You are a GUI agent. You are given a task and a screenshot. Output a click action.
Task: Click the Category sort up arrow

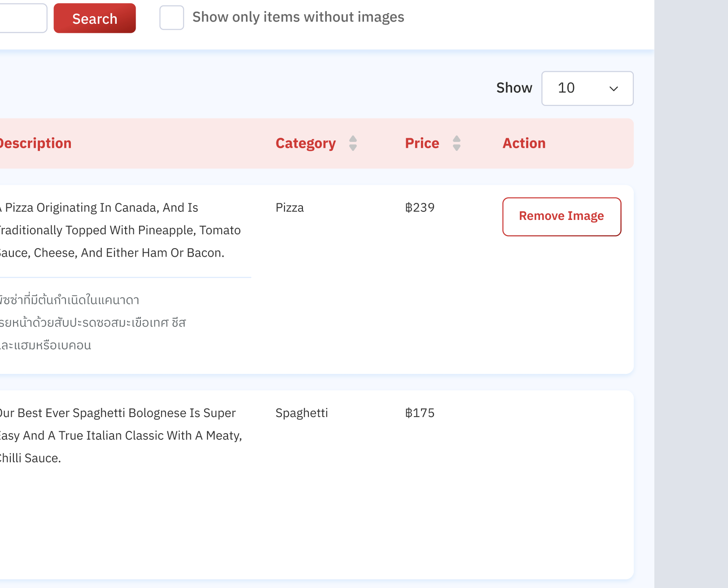[353, 139]
